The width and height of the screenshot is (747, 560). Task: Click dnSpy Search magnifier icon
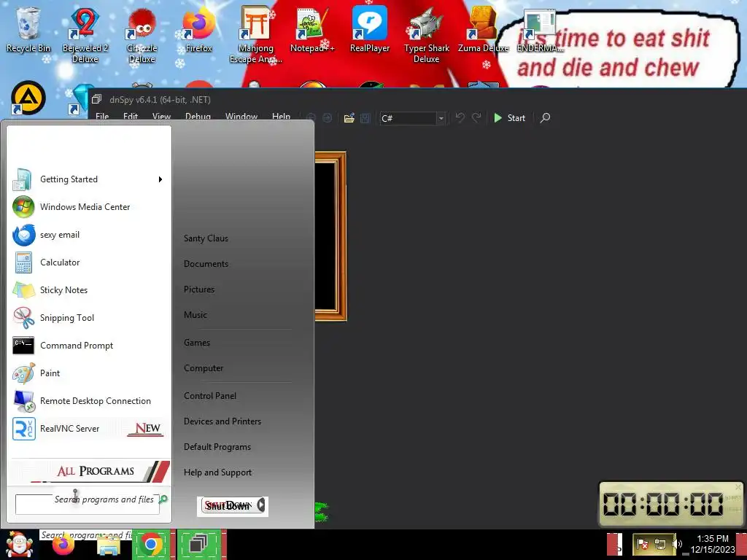coord(545,117)
